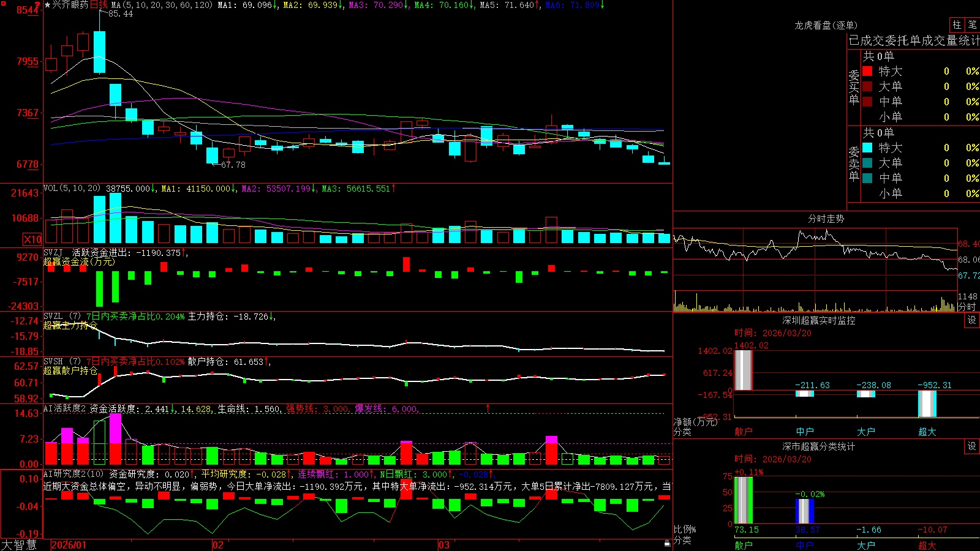This screenshot has height=551, width=980.
Task: Open the SVZL (7) indicator label
Action: (62, 317)
